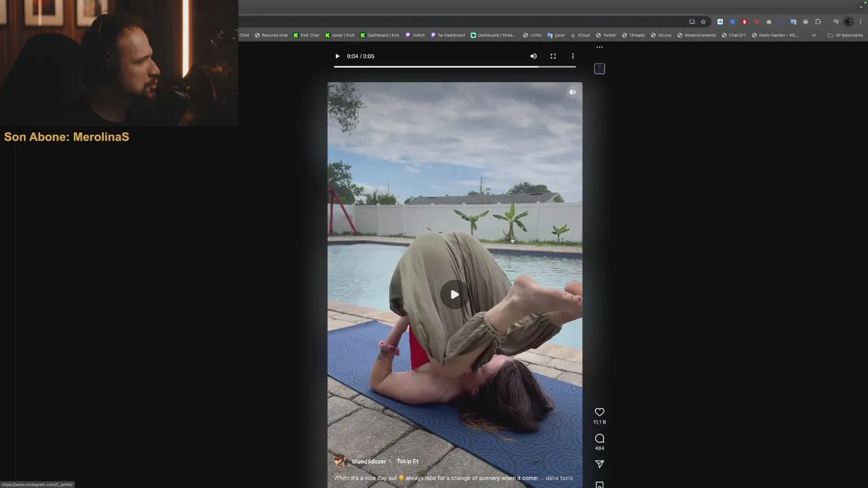Open the ChatGPT bookmark
The image size is (868, 488).
pos(734,35)
